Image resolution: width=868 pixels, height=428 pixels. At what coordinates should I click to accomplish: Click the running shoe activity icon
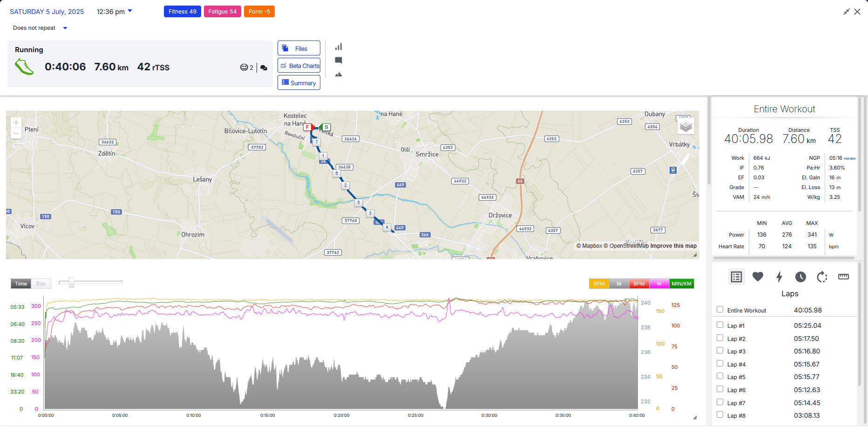click(24, 67)
